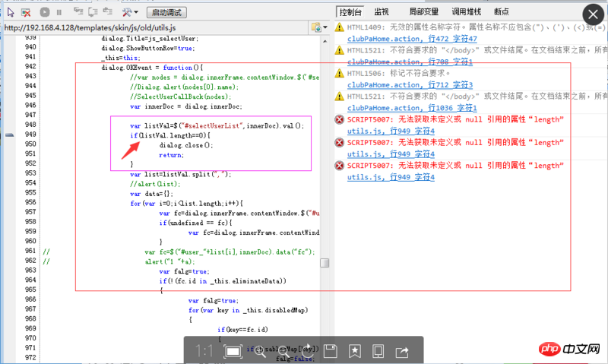The width and height of the screenshot is (608, 364).
Task: Click the bookmark star icon
Action: (354, 352)
